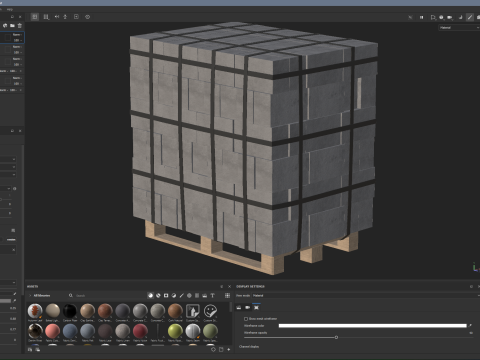Open the camera tab icon in Display Settings

click(x=248, y=307)
